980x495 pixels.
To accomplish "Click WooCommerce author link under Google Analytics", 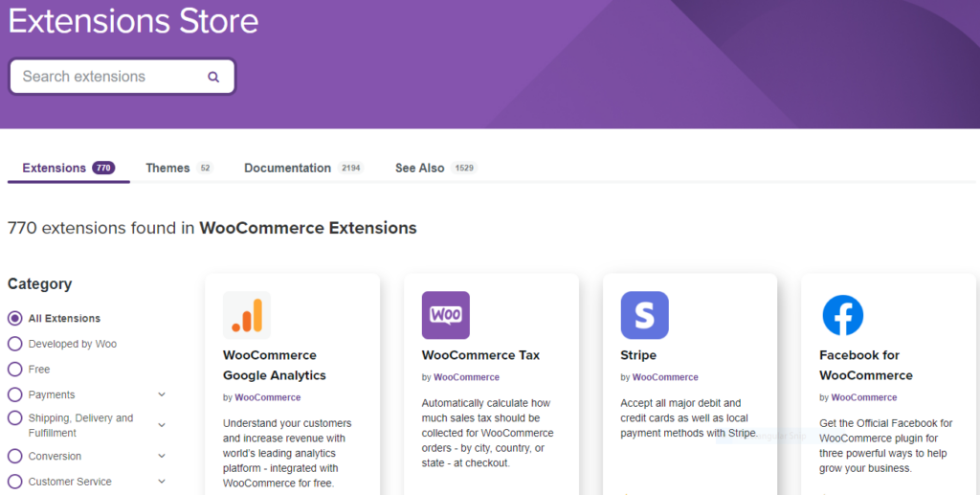I will click(x=268, y=397).
